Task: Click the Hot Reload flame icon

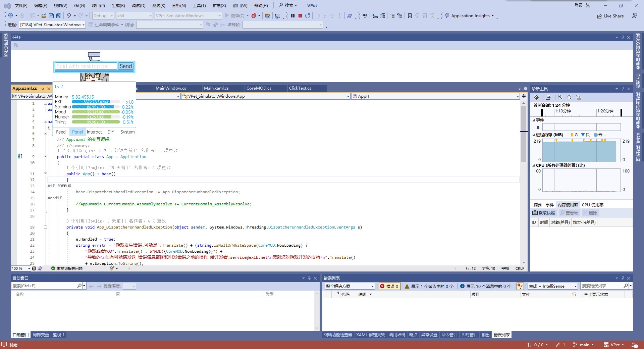Action: (254, 16)
